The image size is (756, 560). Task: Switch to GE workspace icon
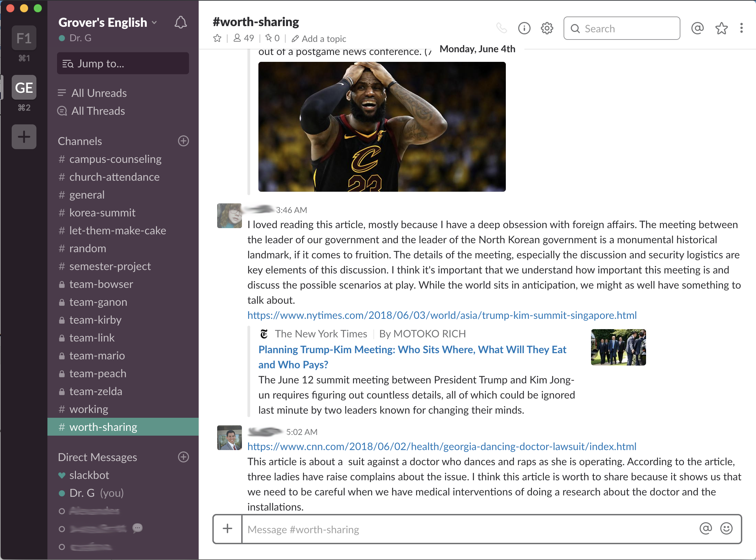[24, 87]
